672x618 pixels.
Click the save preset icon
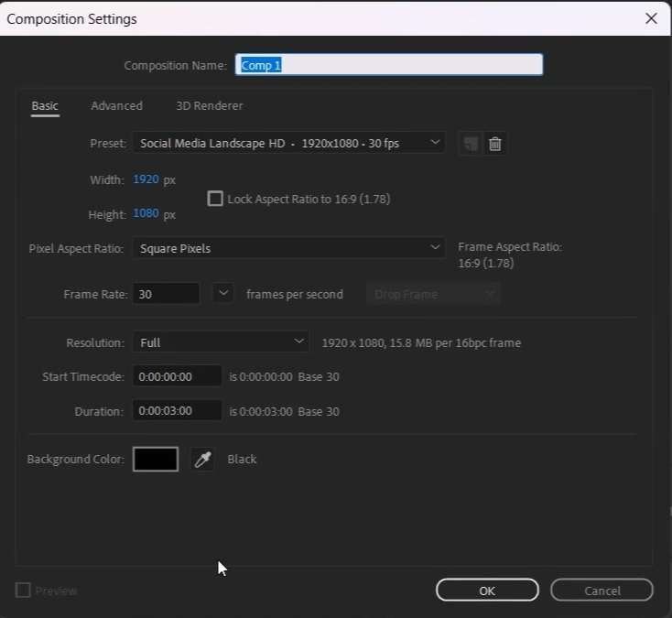point(471,144)
